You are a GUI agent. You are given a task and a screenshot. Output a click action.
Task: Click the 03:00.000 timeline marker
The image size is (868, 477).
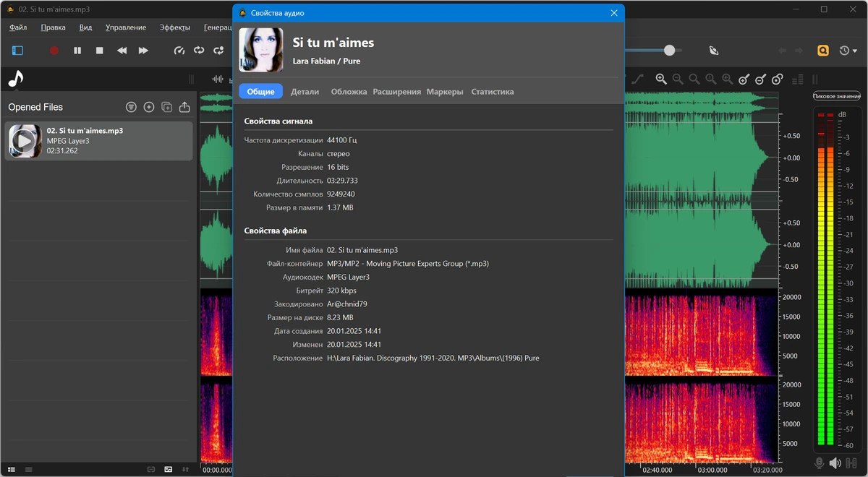(712, 470)
